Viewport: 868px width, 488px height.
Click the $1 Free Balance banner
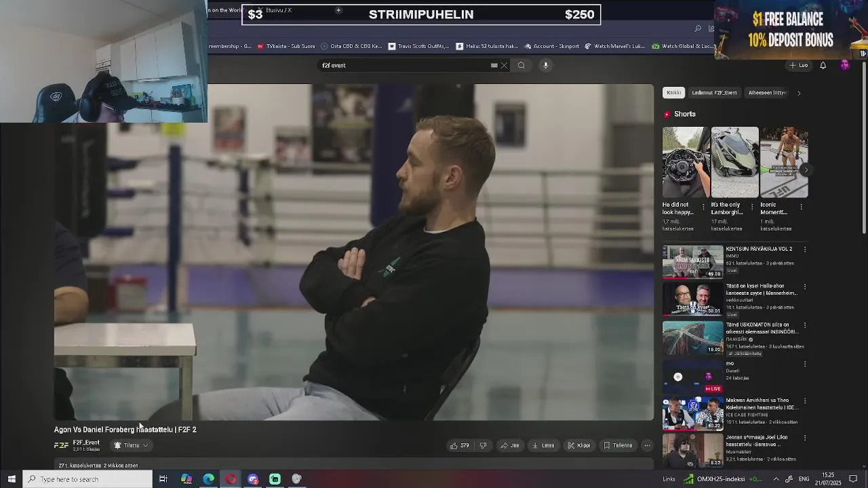791,30
